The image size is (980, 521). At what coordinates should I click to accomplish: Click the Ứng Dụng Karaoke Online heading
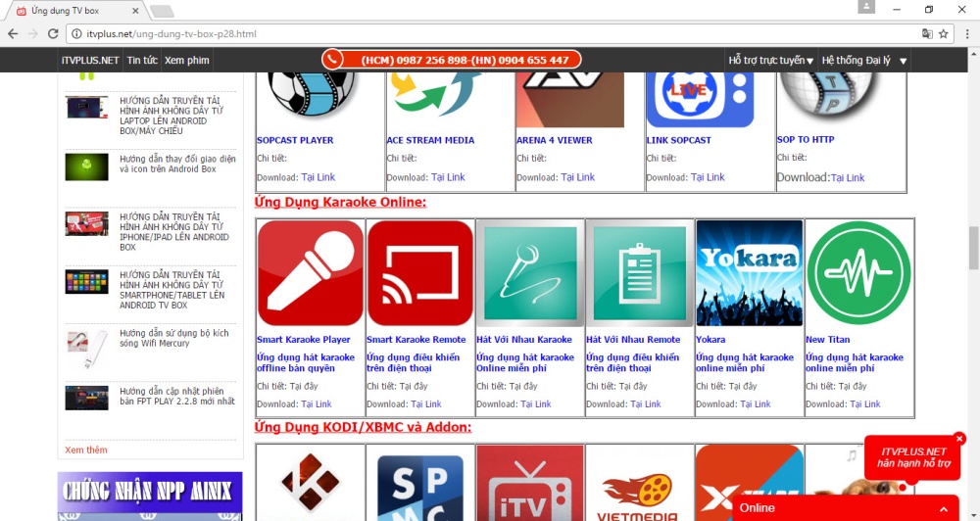coord(340,202)
